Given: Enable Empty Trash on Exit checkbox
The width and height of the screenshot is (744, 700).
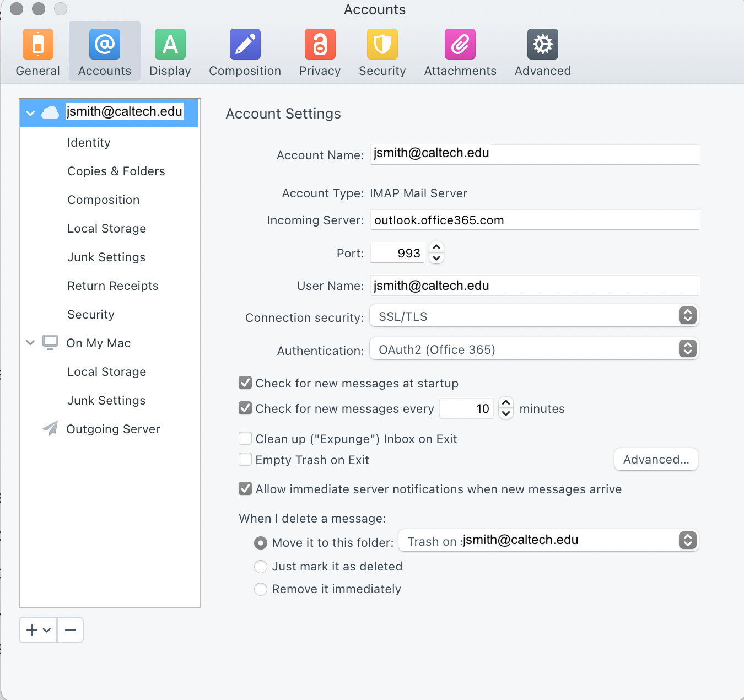Looking at the screenshot, I should point(245,460).
